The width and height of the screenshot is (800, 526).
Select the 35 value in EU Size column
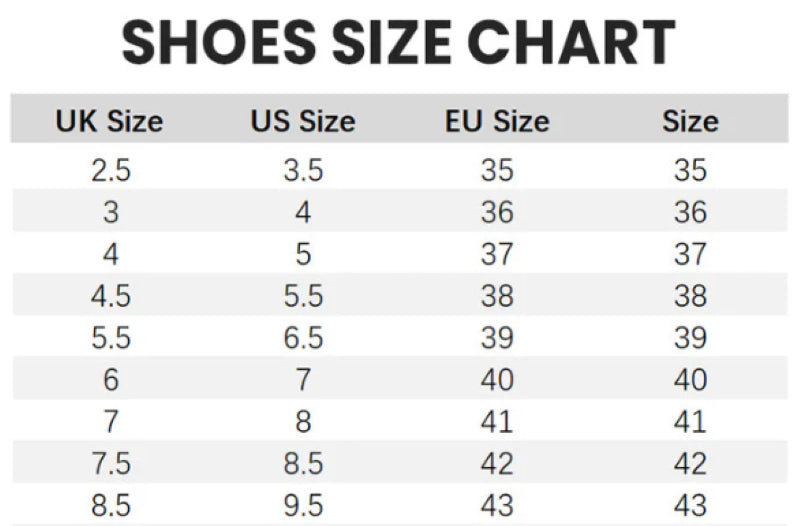[497, 171]
